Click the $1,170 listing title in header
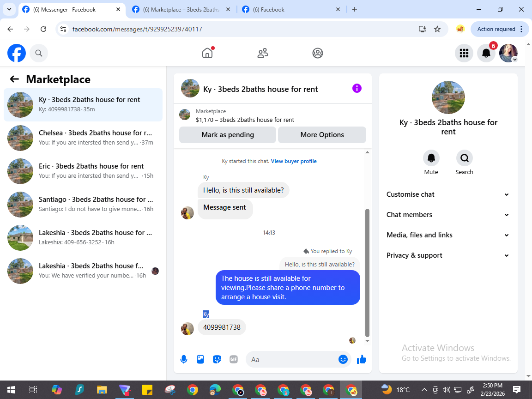Image resolution: width=532 pixels, height=399 pixels. point(245,120)
